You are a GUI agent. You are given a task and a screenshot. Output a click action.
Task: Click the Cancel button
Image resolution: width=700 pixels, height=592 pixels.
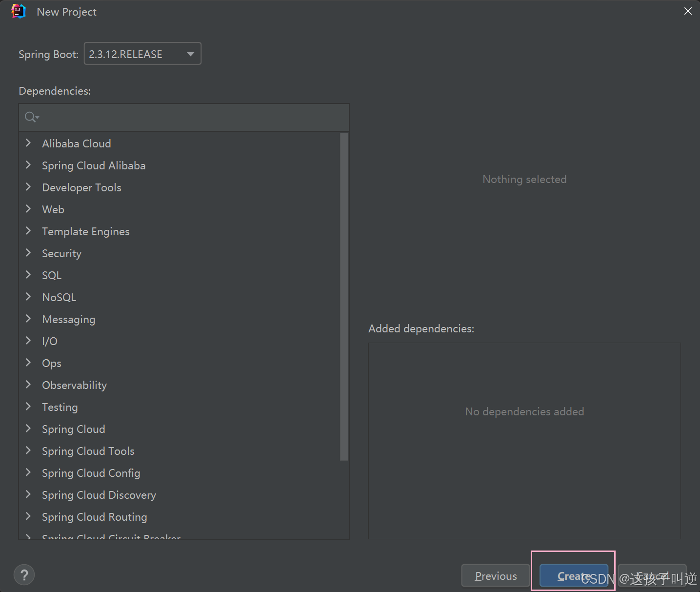(652, 575)
